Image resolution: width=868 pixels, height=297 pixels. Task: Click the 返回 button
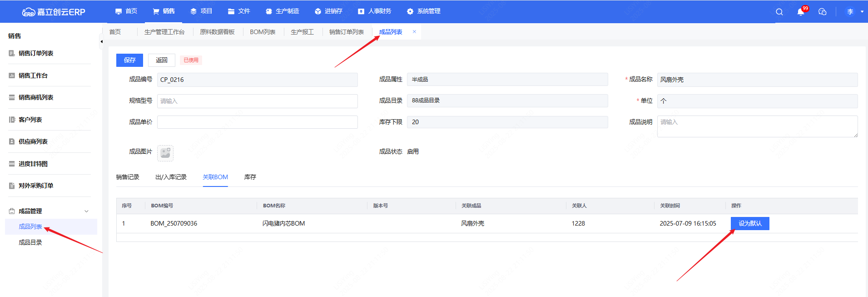[x=162, y=60]
